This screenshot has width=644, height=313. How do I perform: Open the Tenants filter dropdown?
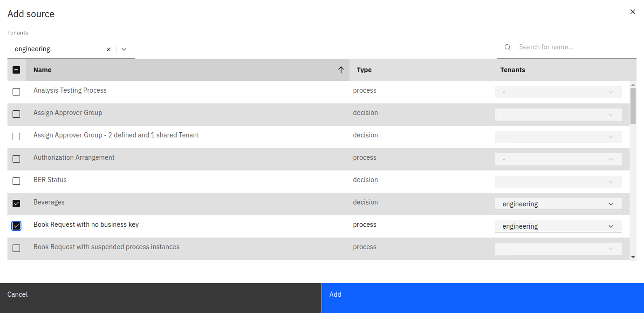pyautogui.click(x=123, y=49)
